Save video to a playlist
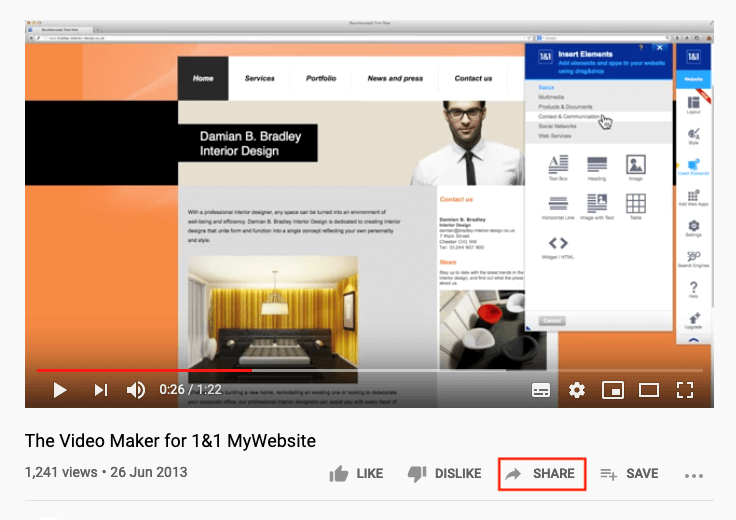This screenshot has height=520, width=736. point(629,473)
